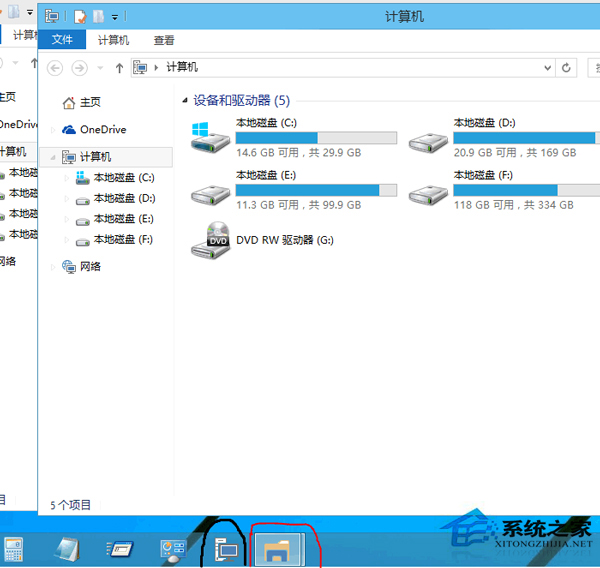Open Computer icon in the taskbar
Screen dimensions: 600x568
[226, 550]
